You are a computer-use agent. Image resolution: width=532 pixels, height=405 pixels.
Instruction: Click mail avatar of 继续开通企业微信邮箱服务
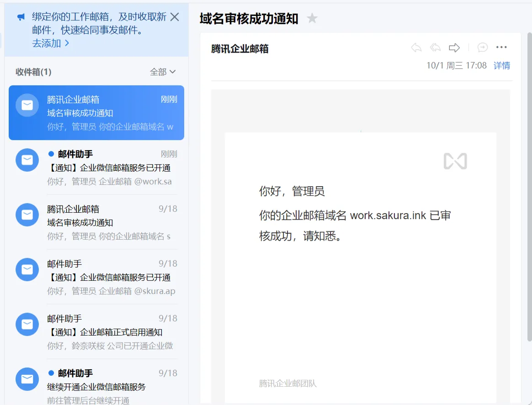click(27, 379)
